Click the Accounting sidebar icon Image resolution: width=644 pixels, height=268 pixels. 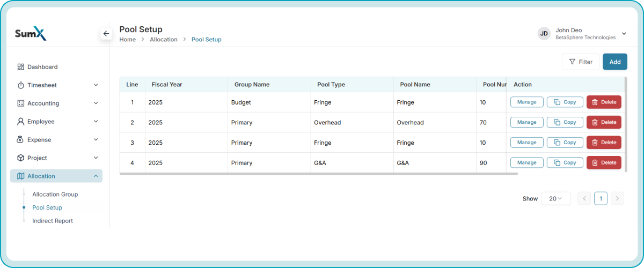pos(21,103)
